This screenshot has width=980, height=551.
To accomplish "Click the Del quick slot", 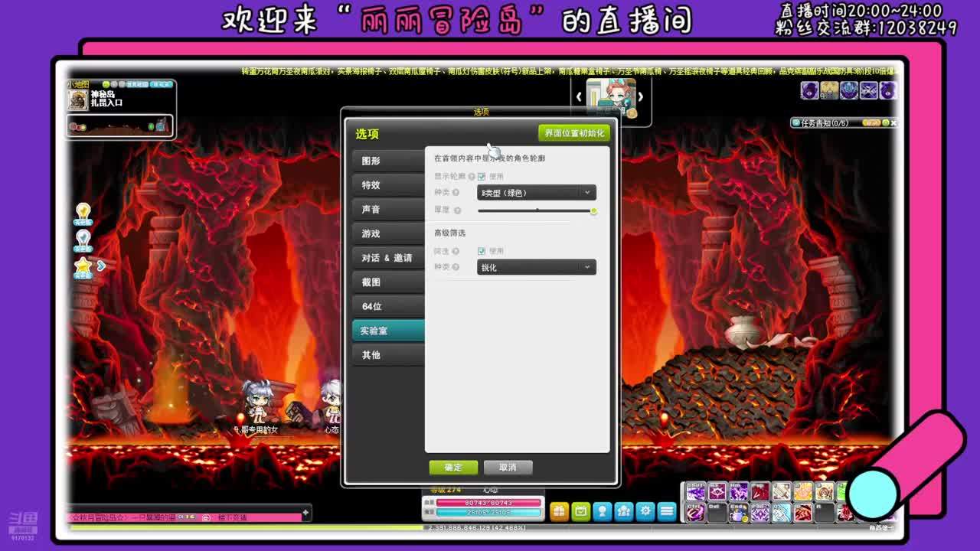I will (717, 512).
